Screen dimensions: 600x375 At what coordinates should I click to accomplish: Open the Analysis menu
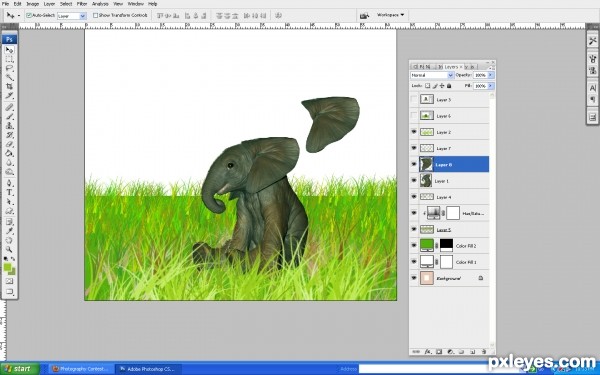pyautogui.click(x=100, y=4)
